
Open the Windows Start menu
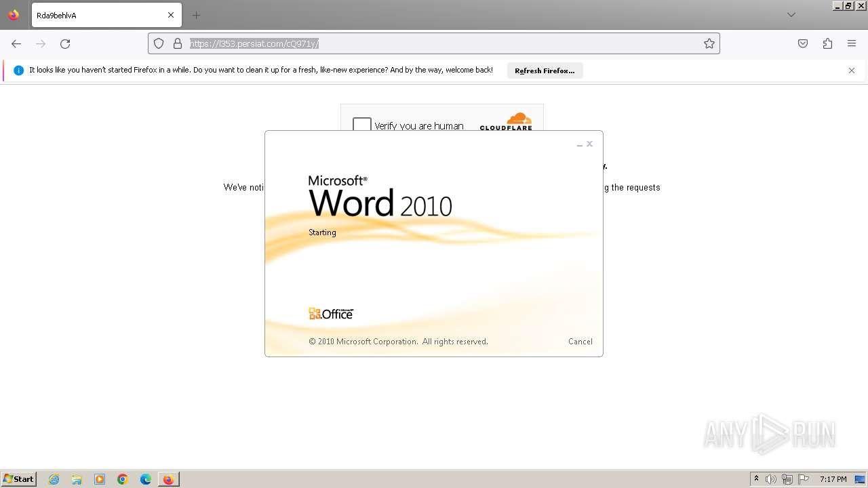19,479
